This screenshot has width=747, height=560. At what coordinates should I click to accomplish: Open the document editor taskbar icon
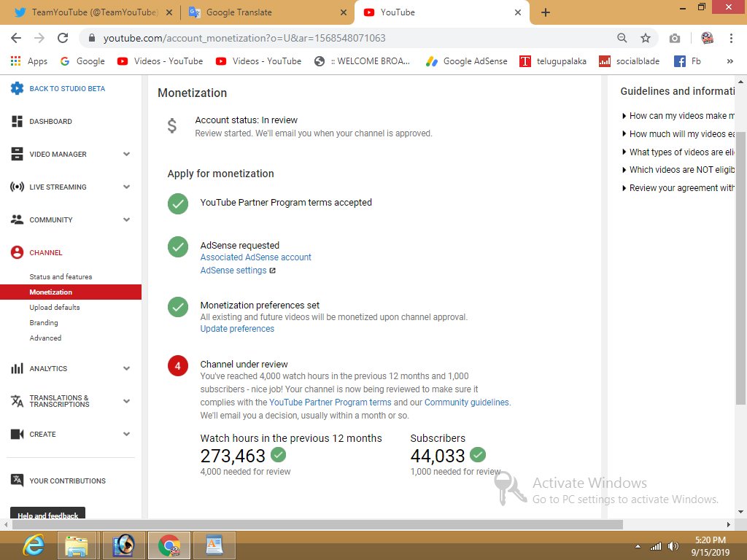click(214, 545)
